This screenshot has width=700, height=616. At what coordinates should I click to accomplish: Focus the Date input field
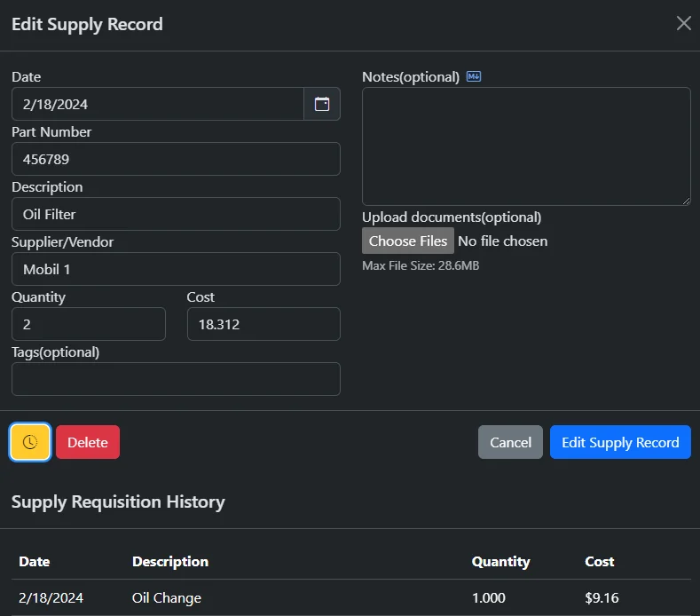click(158, 104)
